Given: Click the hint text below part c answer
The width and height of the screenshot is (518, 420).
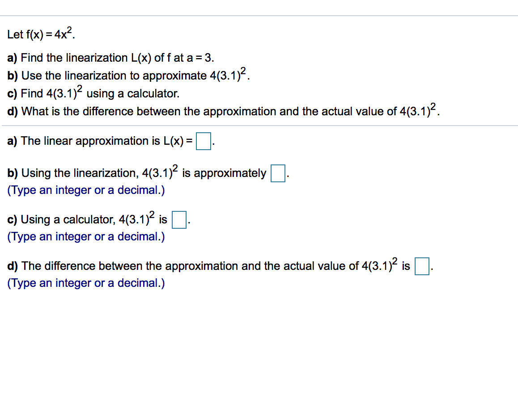Looking at the screenshot, I should (x=86, y=236).
